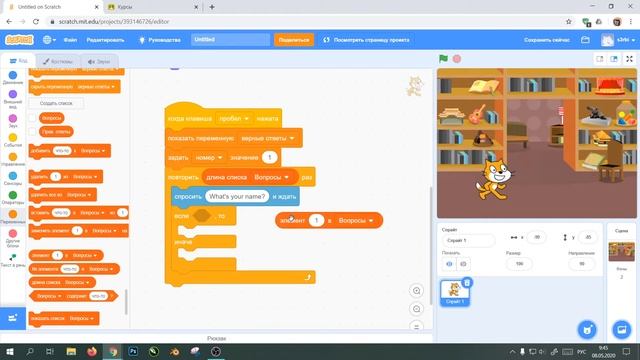Open File Explorer from the taskbar
Screen dimensions: 640x360
point(71,351)
